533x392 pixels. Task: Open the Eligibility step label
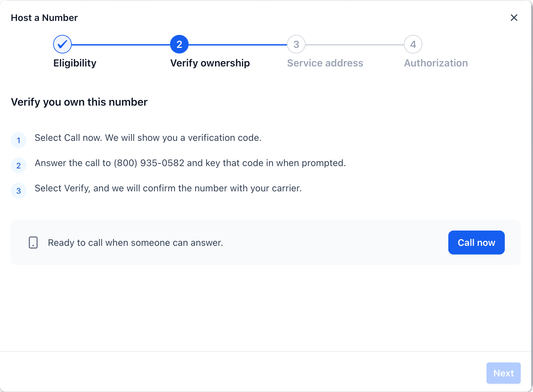click(75, 63)
